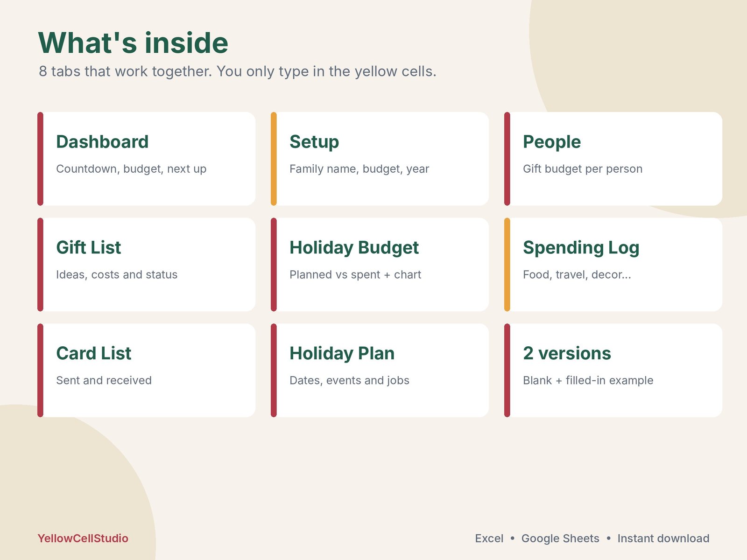
Task: Select the Gift List card title
Action: (89, 247)
